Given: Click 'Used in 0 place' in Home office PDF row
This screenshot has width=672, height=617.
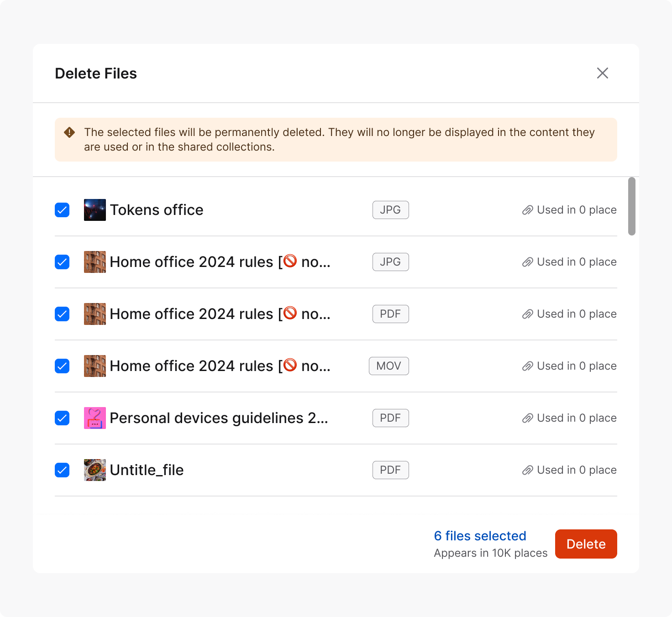Looking at the screenshot, I should 577,314.
